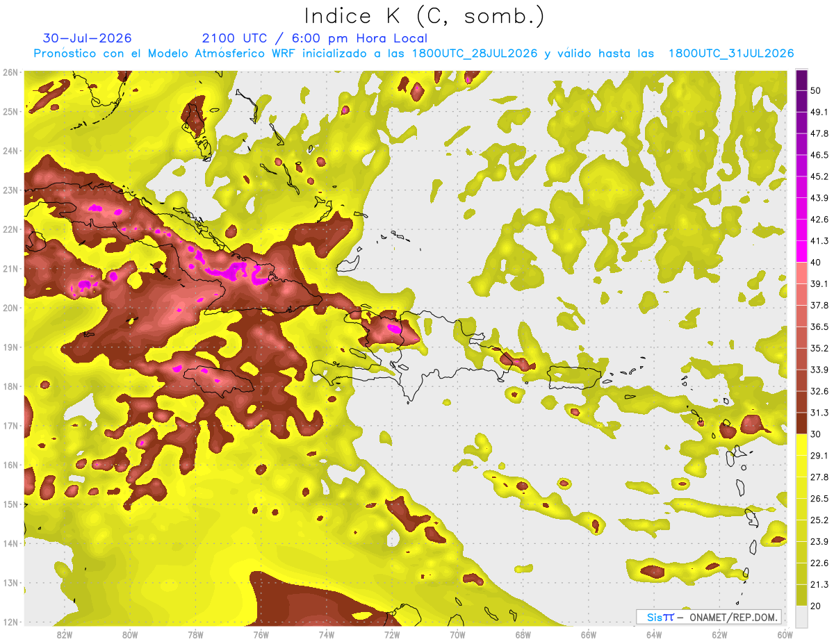The height and width of the screenshot is (644, 834).
Task: Click the legend value 25.2
Action: tap(820, 520)
